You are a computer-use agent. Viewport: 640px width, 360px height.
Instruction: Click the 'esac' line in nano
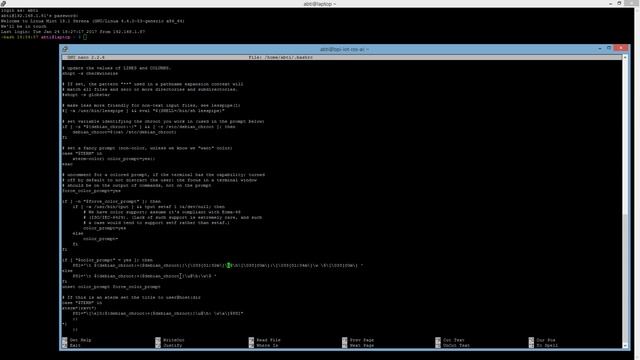(x=67, y=164)
